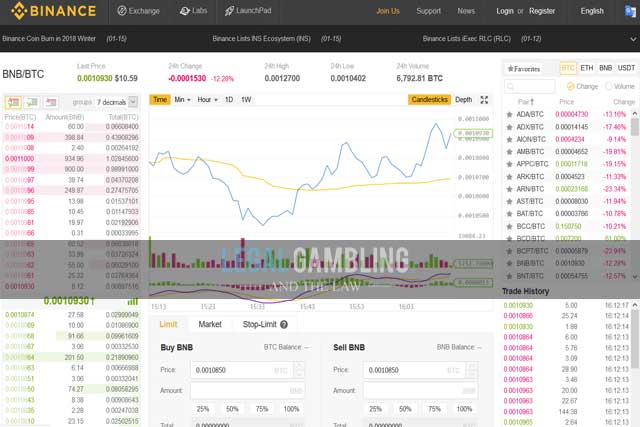Select the Limit order tab
Image resolution: width=640 pixels, height=427 pixels.
point(168,325)
